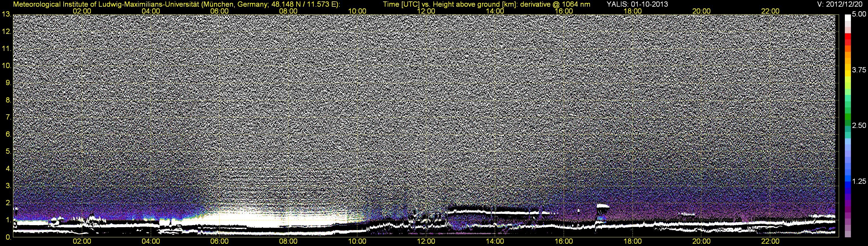Click the 18:00 label on the top time axis
This screenshot has height=246, width=868.
(633, 11)
